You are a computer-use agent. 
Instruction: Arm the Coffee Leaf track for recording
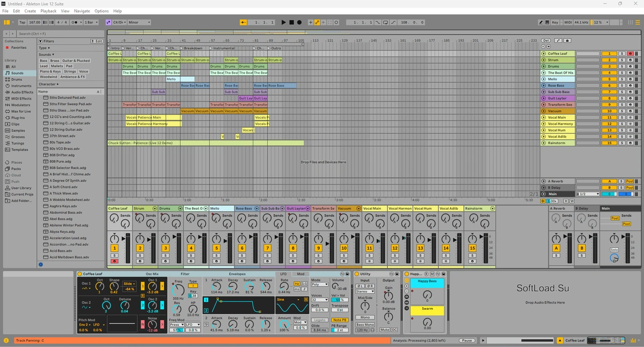pos(630,54)
